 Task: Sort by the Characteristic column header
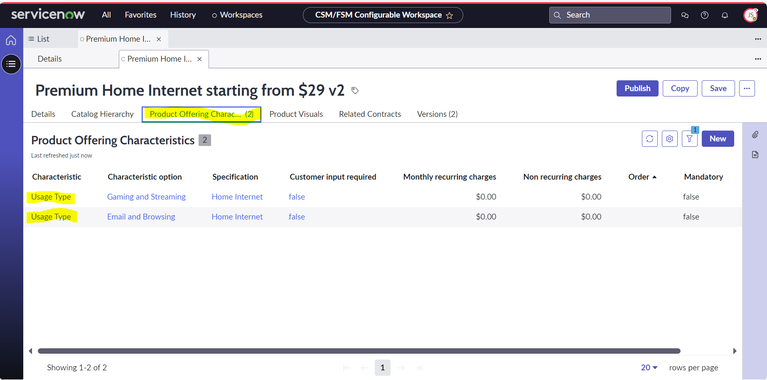57,177
